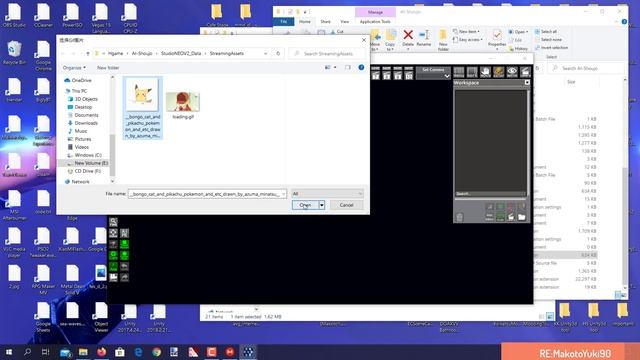Click the eye icon in Studio top toolbar

(x=512, y=72)
